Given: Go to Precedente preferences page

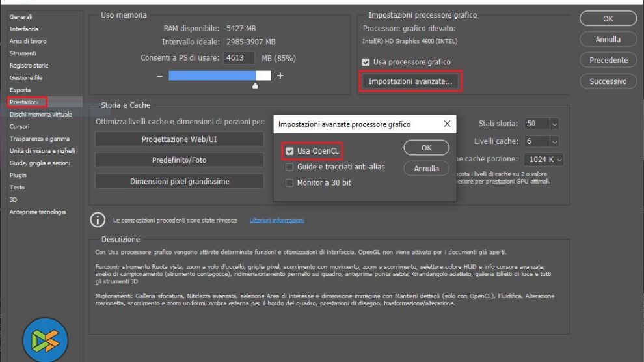Looking at the screenshot, I should (x=608, y=60).
